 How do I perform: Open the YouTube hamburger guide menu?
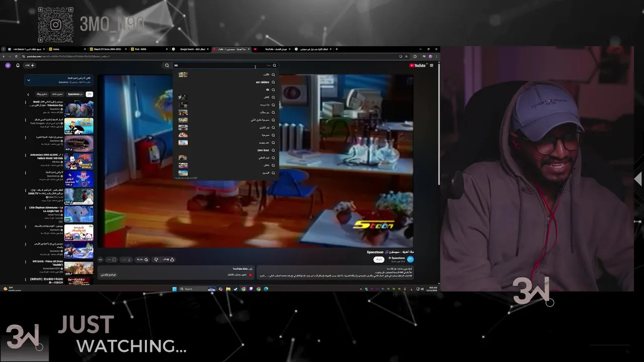point(431,65)
